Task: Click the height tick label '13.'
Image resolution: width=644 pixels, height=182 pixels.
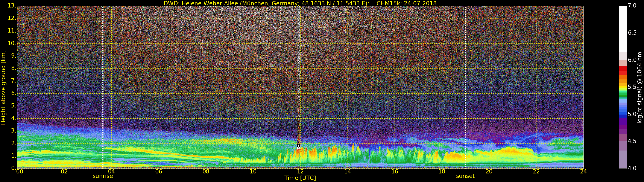Action: (12, 6)
